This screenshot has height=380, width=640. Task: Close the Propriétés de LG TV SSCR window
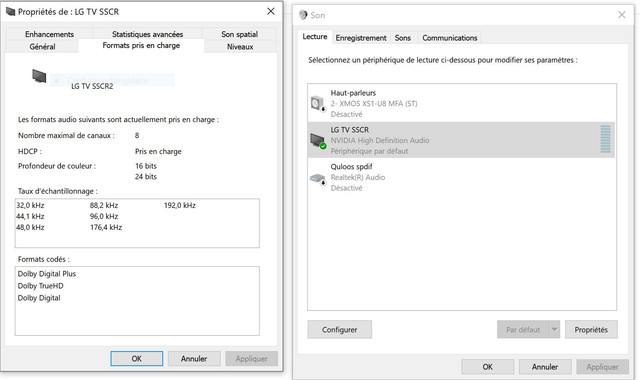pyautogui.click(x=271, y=11)
